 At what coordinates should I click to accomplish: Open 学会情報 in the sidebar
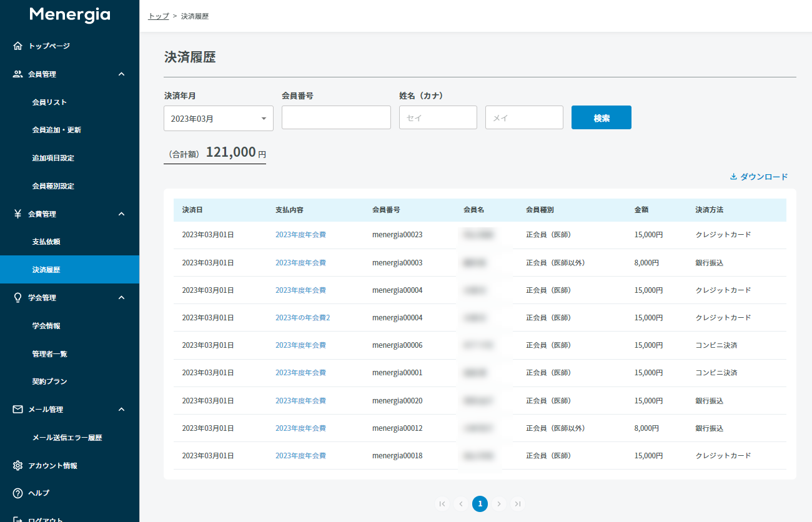[x=46, y=326]
